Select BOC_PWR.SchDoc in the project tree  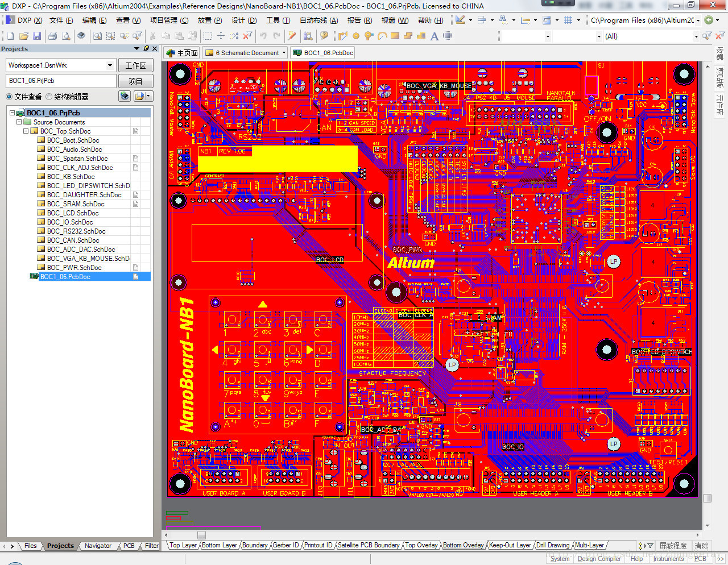(x=74, y=268)
